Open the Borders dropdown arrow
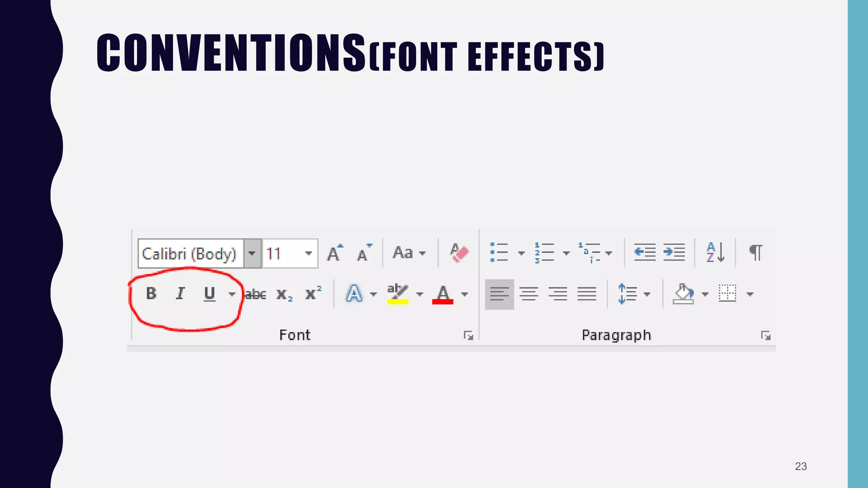Image resolution: width=868 pixels, height=488 pixels. point(750,294)
